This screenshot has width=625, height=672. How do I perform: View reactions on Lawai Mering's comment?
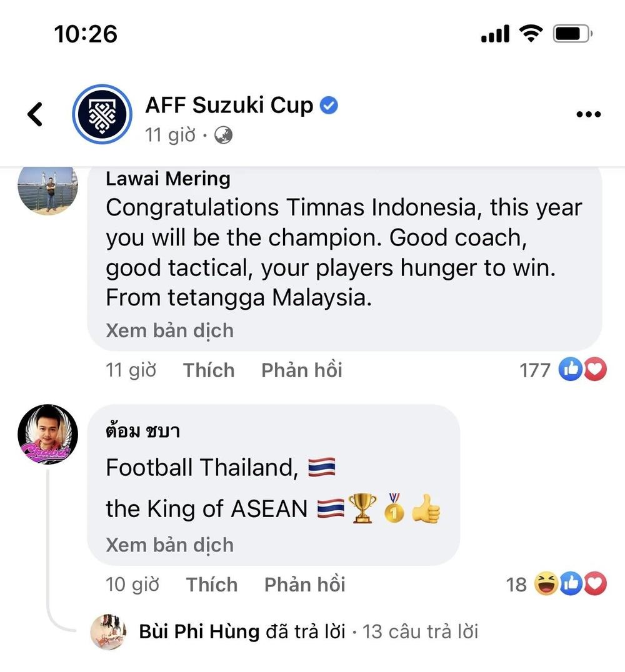pos(562,370)
